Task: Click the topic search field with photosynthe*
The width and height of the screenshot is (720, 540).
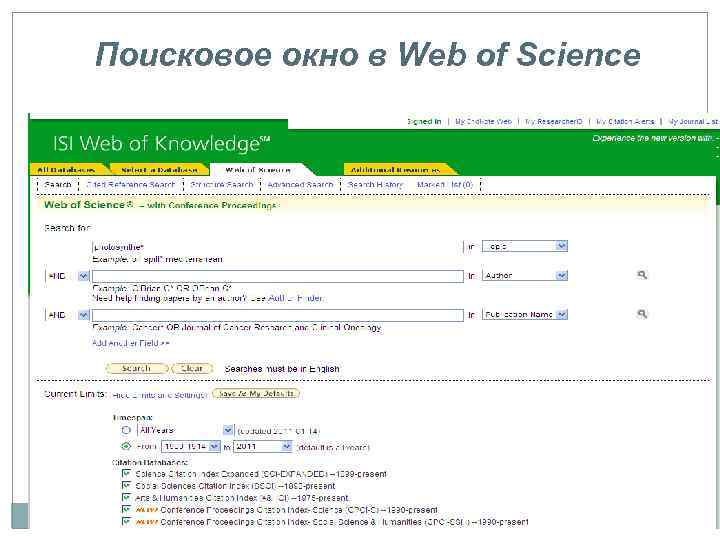Action: pos(278,247)
